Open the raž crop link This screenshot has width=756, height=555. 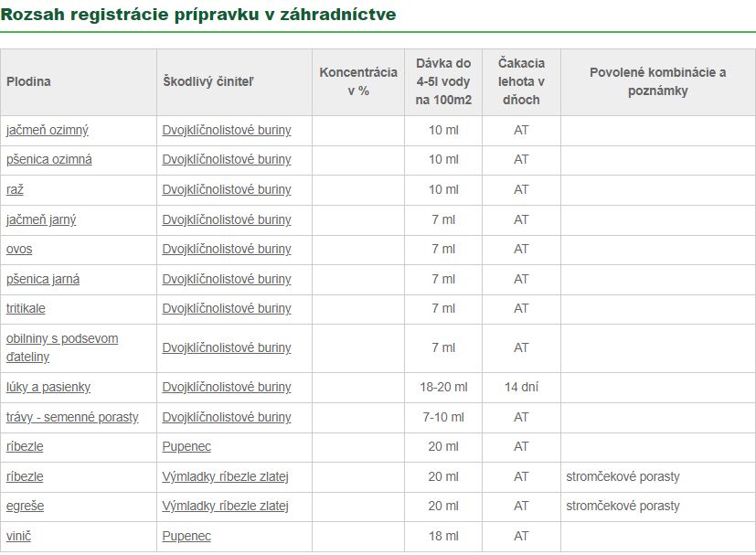click(x=15, y=190)
